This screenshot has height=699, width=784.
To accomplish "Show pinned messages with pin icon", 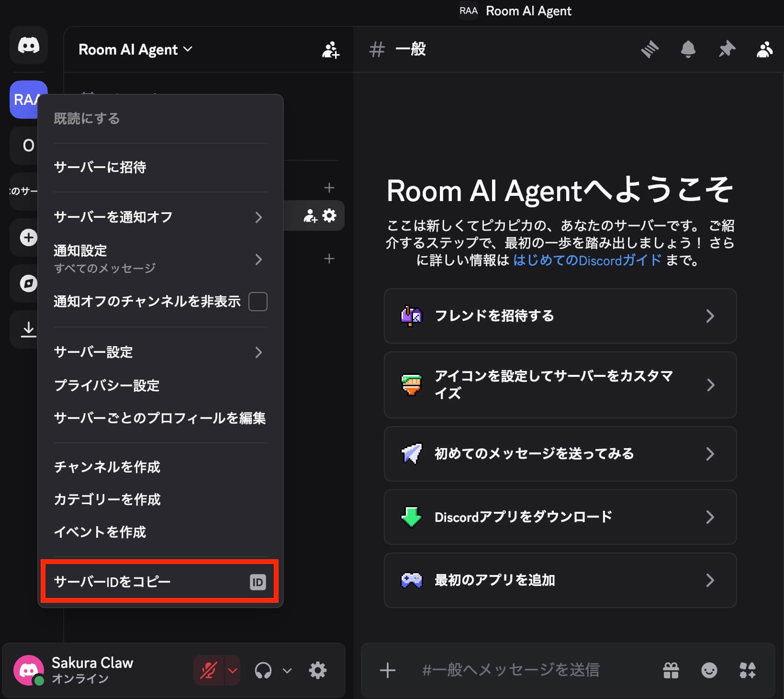I will pos(727,49).
